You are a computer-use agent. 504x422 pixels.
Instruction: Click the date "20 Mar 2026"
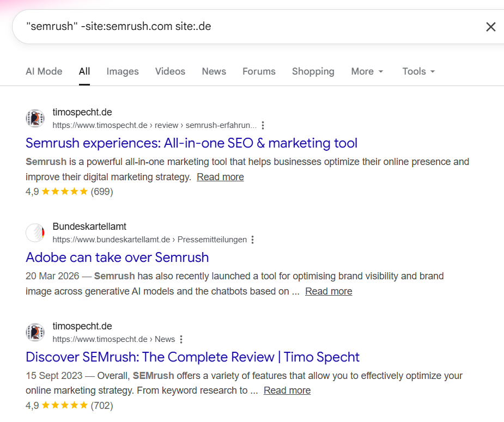[x=52, y=276]
